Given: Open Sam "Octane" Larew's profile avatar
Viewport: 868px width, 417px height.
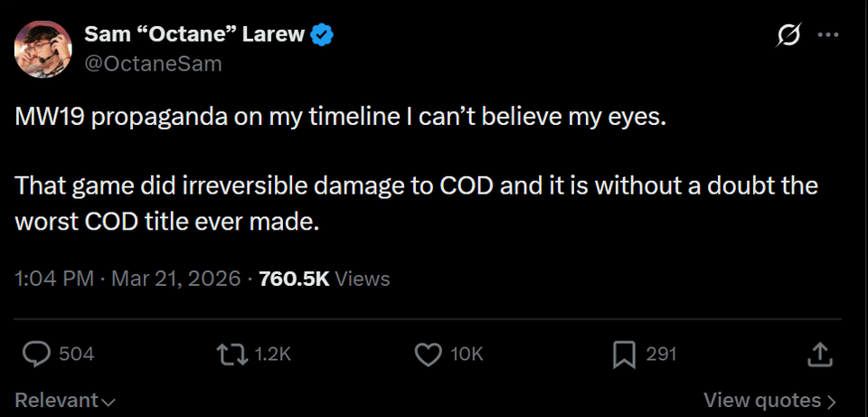Looking at the screenshot, I should coord(42,49).
